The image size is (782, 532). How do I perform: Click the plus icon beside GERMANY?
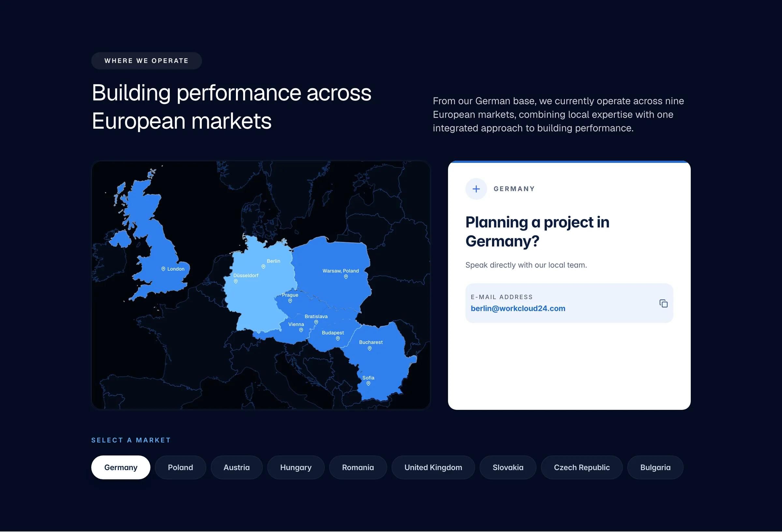pos(476,189)
